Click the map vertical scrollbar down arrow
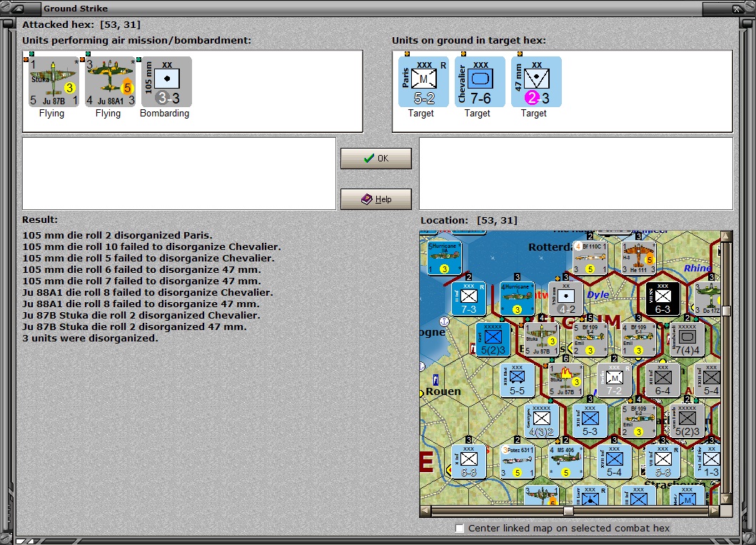The height and width of the screenshot is (545, 756). [x=727, y=499]
